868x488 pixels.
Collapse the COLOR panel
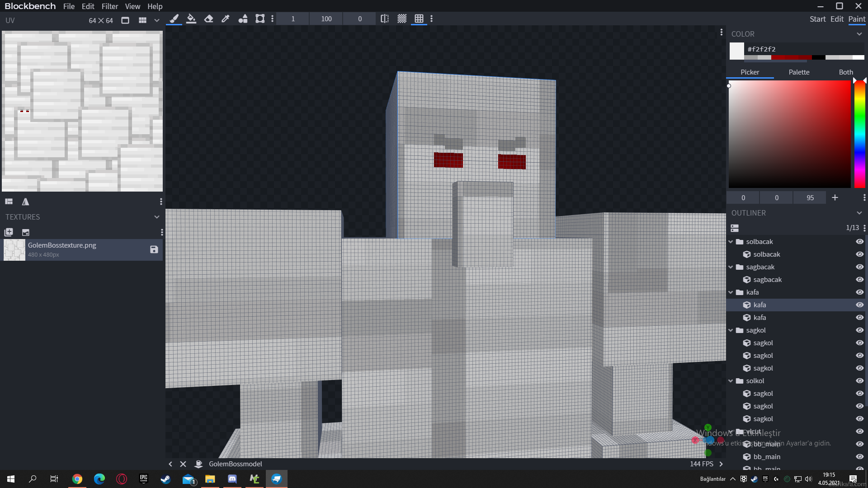859,34
